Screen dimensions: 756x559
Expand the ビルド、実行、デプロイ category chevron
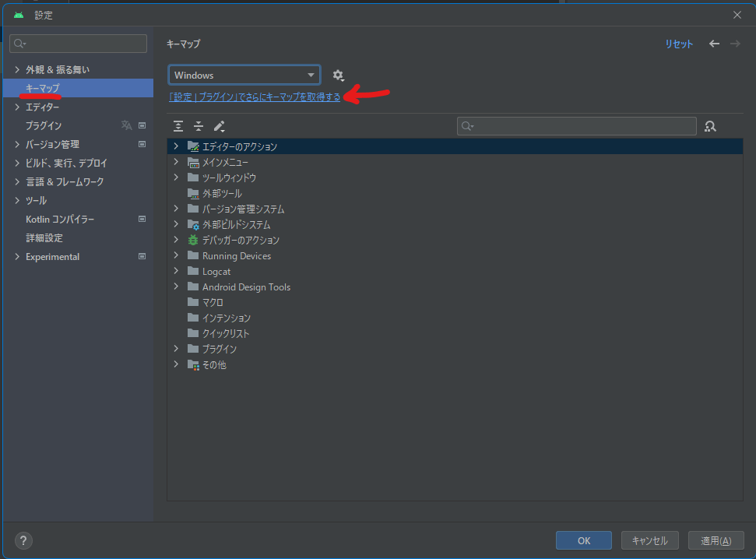17,163
